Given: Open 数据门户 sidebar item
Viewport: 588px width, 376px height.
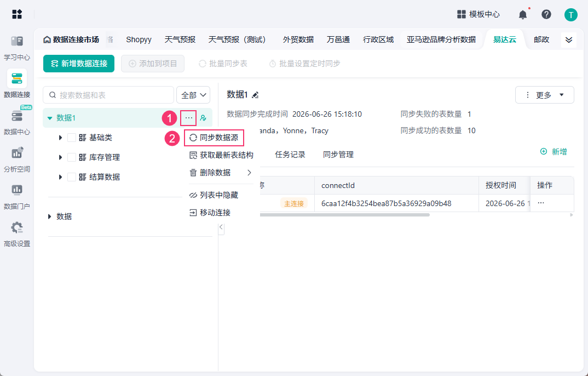Looking at the screenshot, I should click(17, 196).
